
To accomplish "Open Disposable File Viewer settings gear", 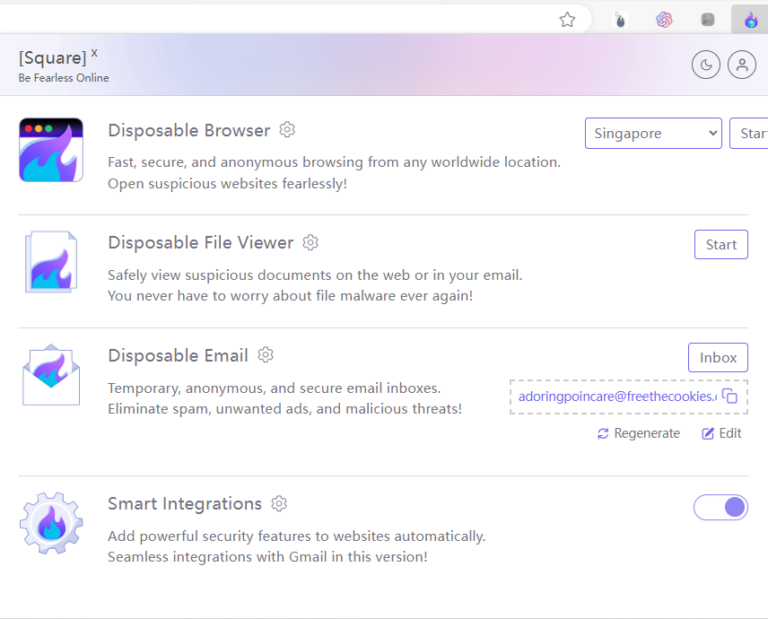I will (310, 242).
